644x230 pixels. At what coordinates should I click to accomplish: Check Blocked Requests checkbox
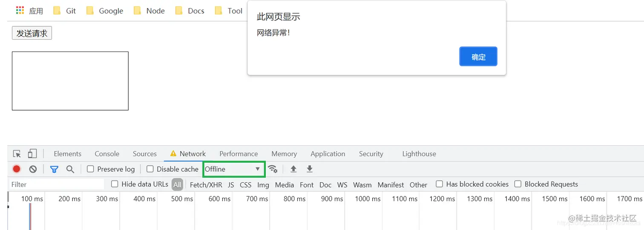518,184
